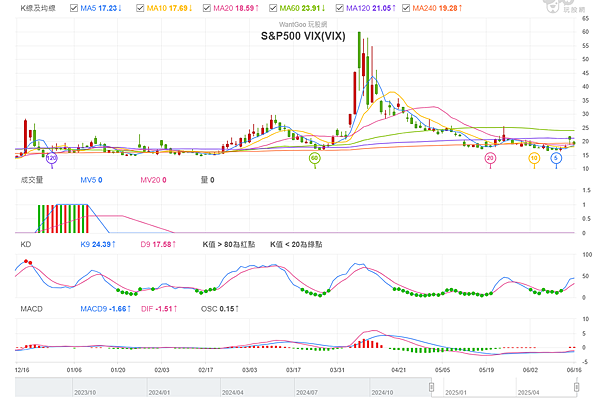Click the WantGoo 玩股網 watermark text

click(x=303, y=24)
